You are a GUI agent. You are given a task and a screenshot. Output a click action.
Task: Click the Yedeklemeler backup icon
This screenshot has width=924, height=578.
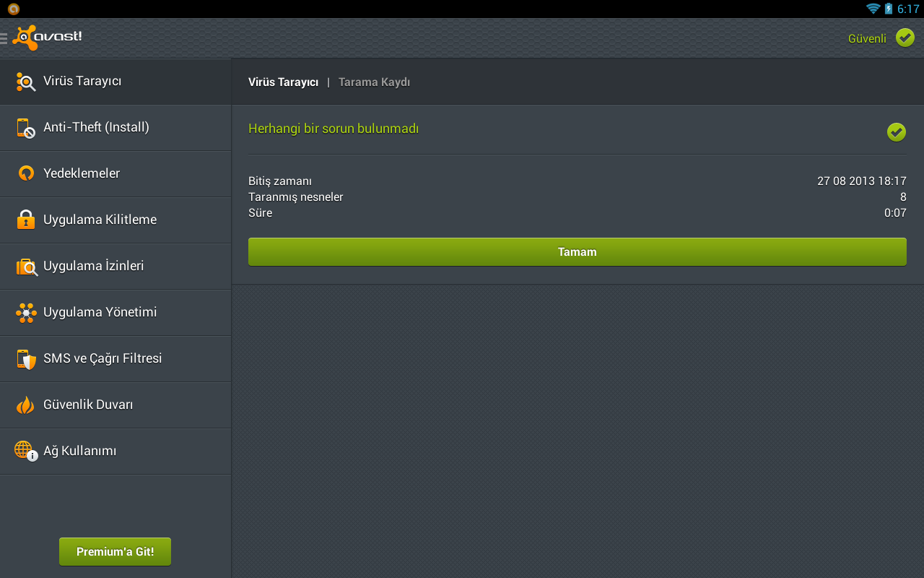coord(26,173)
